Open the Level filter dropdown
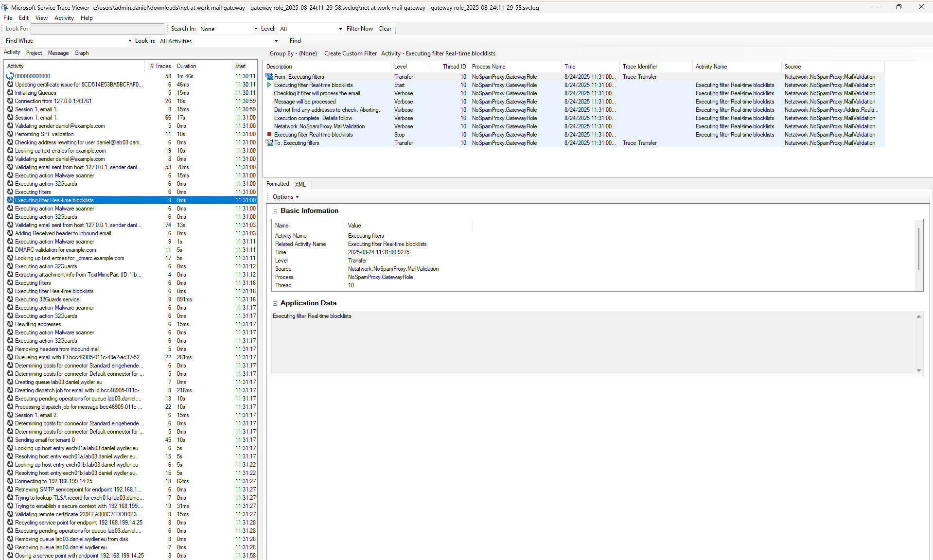Screen dimensions: 933x560 [340, 29]
